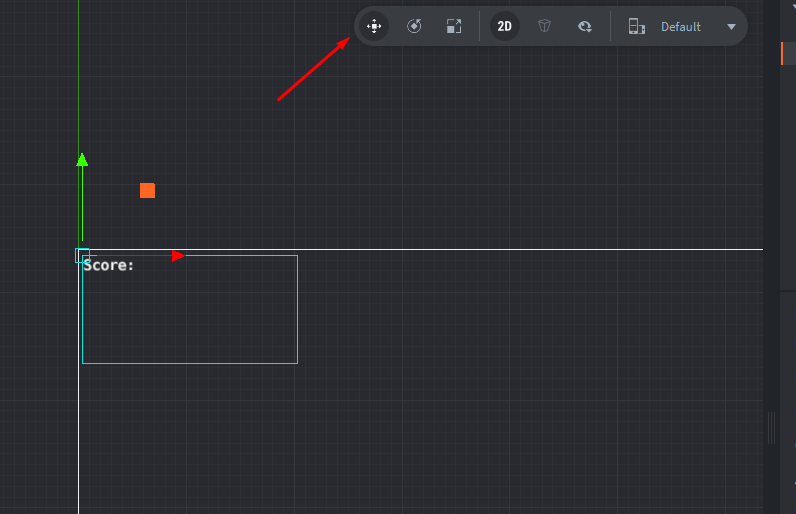Select the Score: text node

[109, 266]
